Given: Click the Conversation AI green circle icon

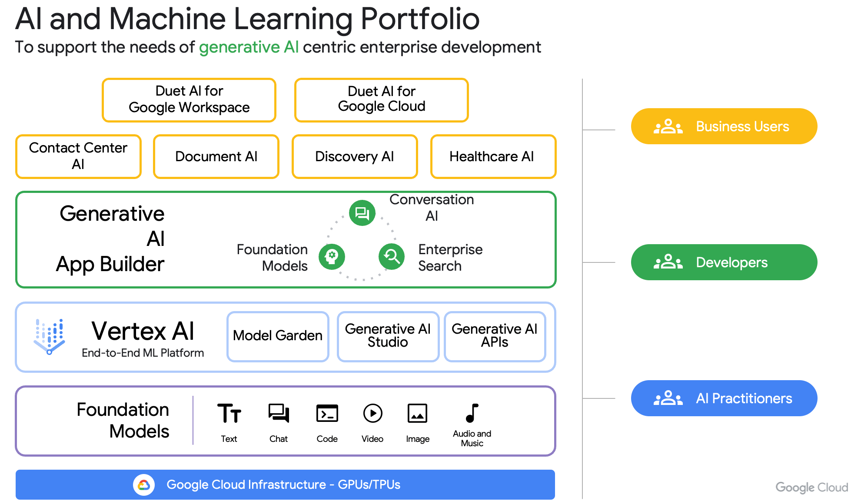Looking at the screenshot, I should coord(362,213).
